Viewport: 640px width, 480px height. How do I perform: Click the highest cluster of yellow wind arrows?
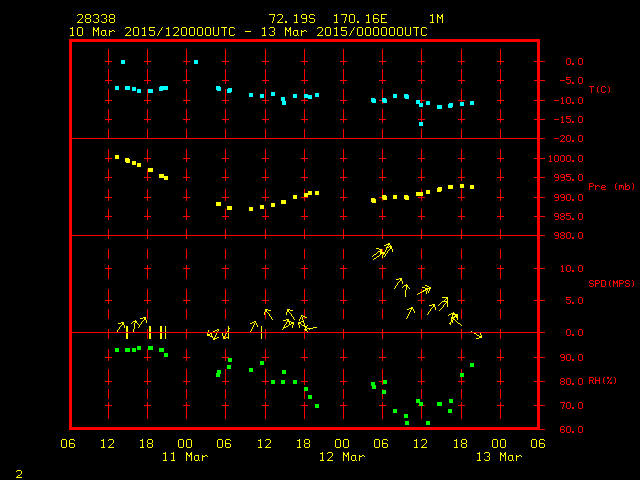point(383,251)
